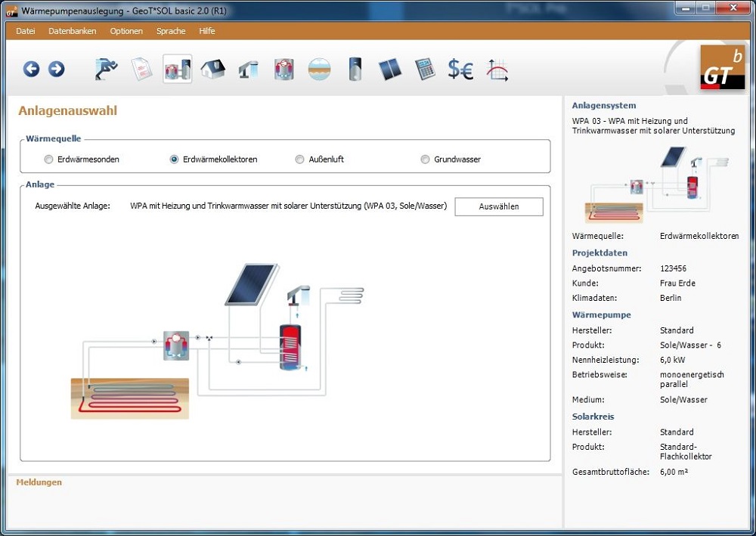Choose Grundwasser as heat source
This screenshot has height=536, width=756.
[x=426, y=160]
